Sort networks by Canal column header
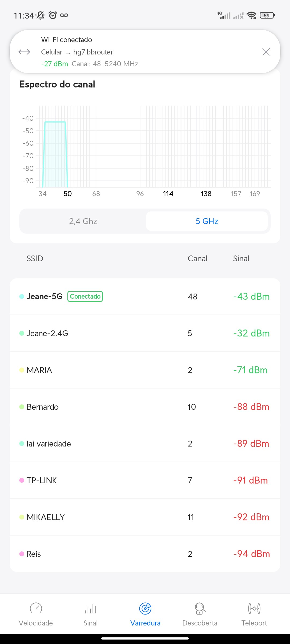 tap(197, 259)
